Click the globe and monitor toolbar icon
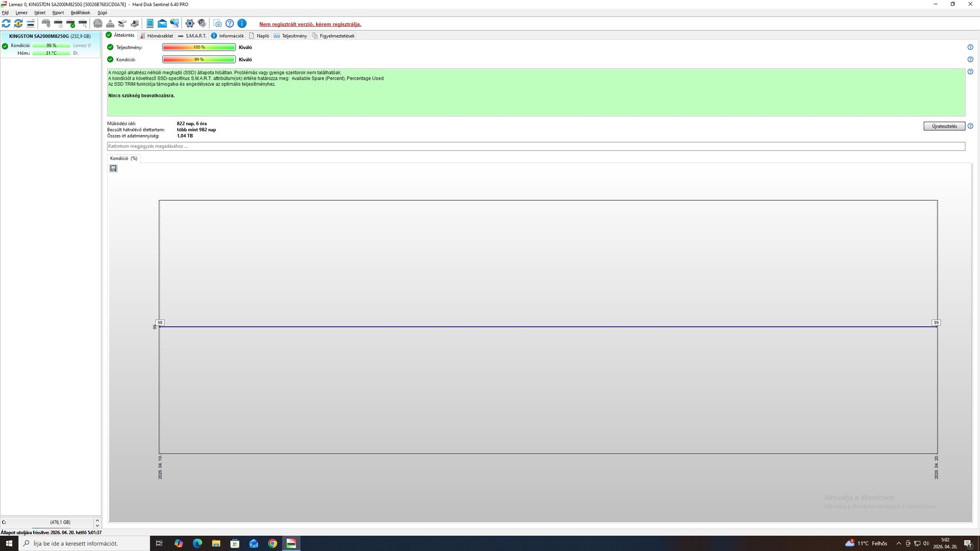The width and height of the screenshot is (980, 551). 175,23
